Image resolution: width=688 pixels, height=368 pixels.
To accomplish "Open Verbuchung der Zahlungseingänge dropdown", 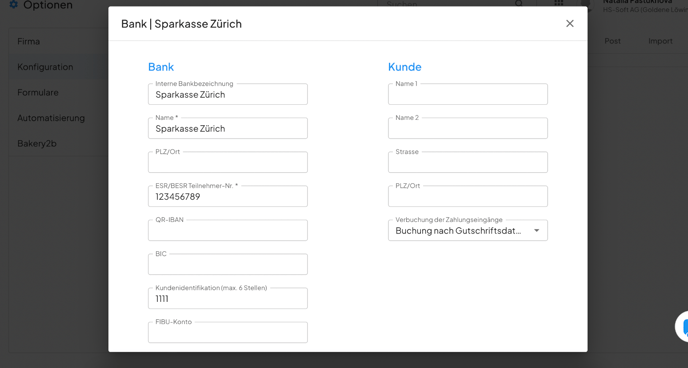I will pos(468,230).
